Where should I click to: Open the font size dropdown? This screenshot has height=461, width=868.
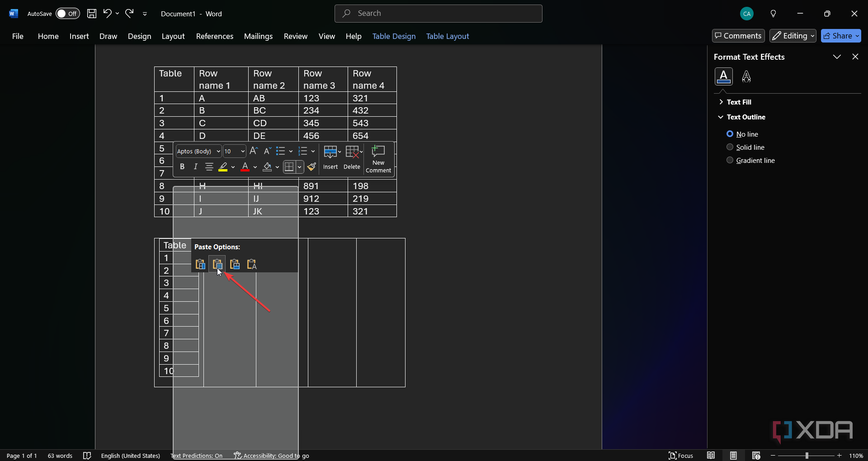243,151
